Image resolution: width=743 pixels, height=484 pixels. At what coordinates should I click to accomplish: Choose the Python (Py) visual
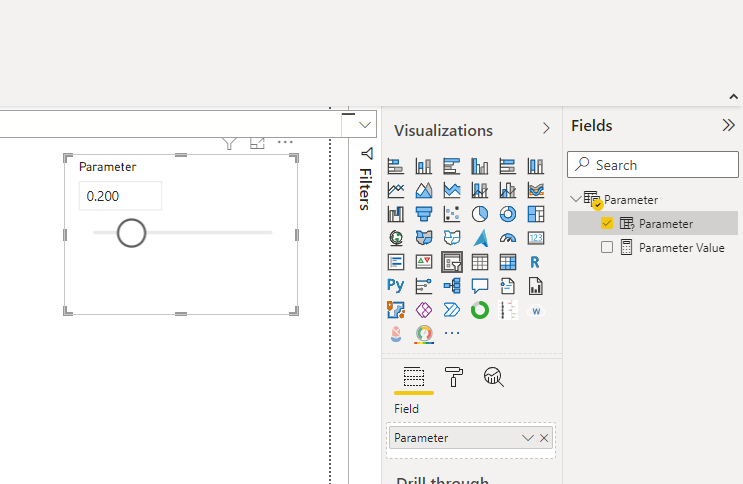[396, 286]
